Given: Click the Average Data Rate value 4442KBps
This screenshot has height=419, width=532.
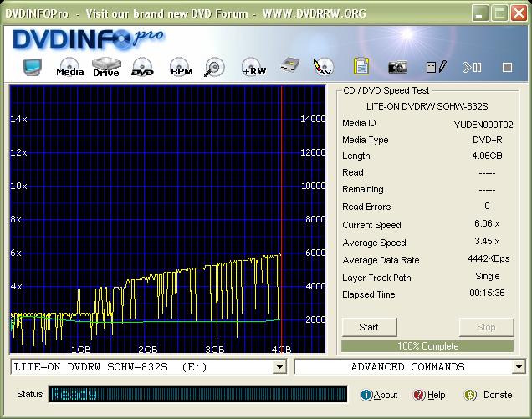Looking at the screenshot, I should (489, 259).
